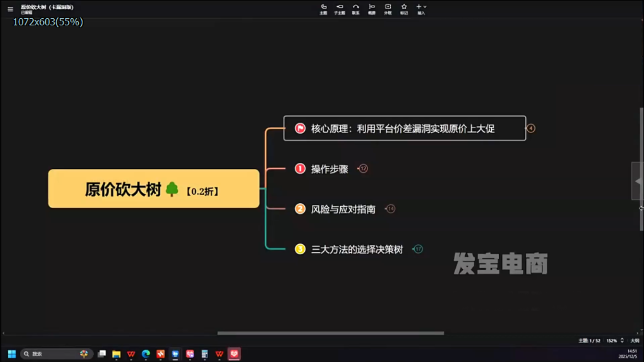The width and height of the screenshot is (644, 362).
Task: Open the 插入 dropdown arrow
Action: [x=426, y=6]
